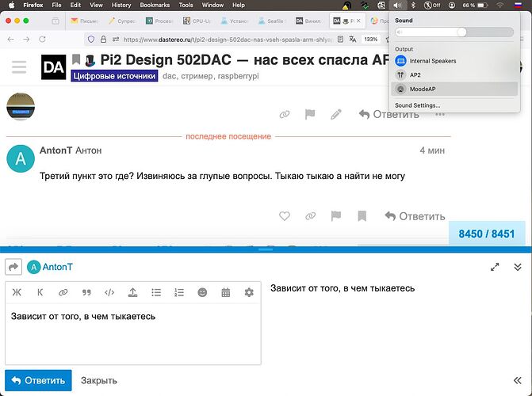Open AntonT's teal avatar in the post

pyautogui.click(x=21, y=158)
